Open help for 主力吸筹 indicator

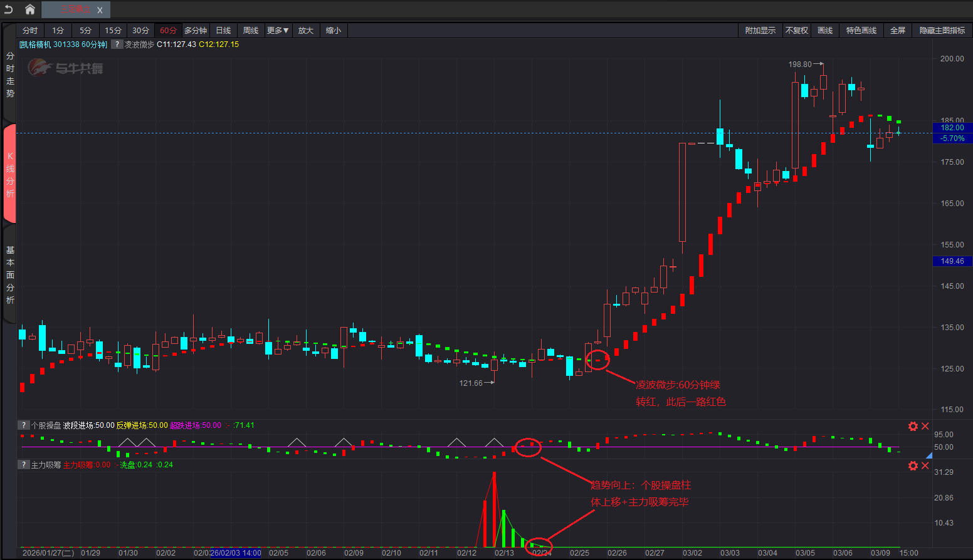click(24, 465)
